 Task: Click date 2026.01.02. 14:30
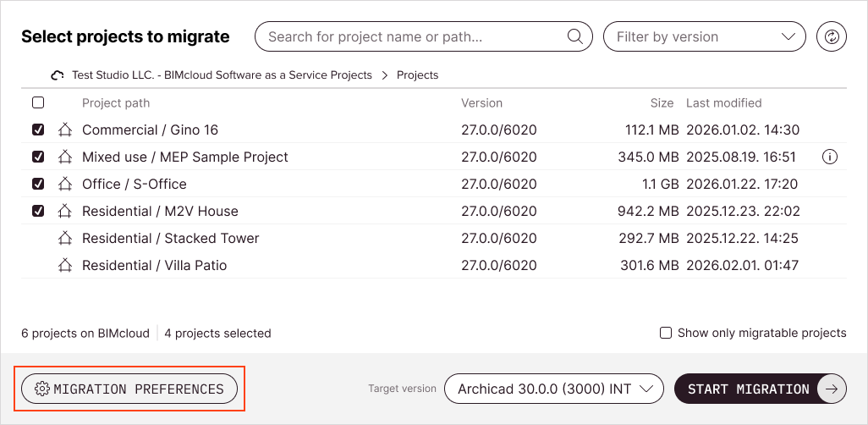[743, 130]
